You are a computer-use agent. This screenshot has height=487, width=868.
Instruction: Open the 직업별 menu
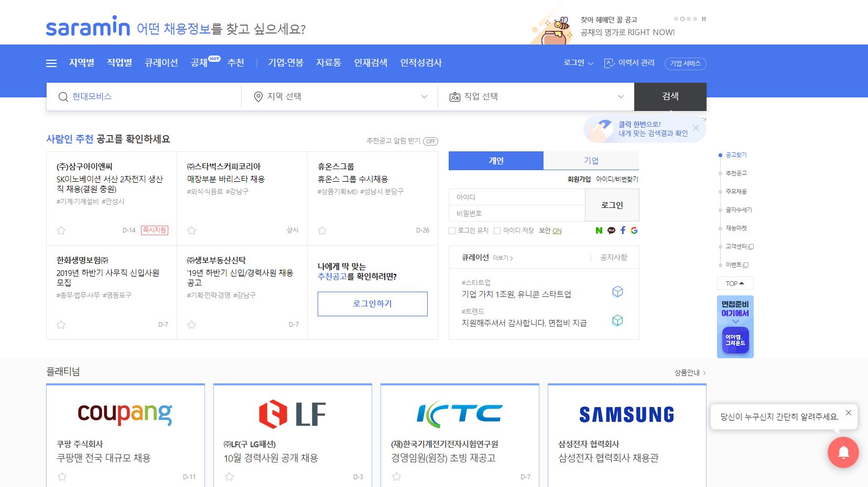[120, 63]
